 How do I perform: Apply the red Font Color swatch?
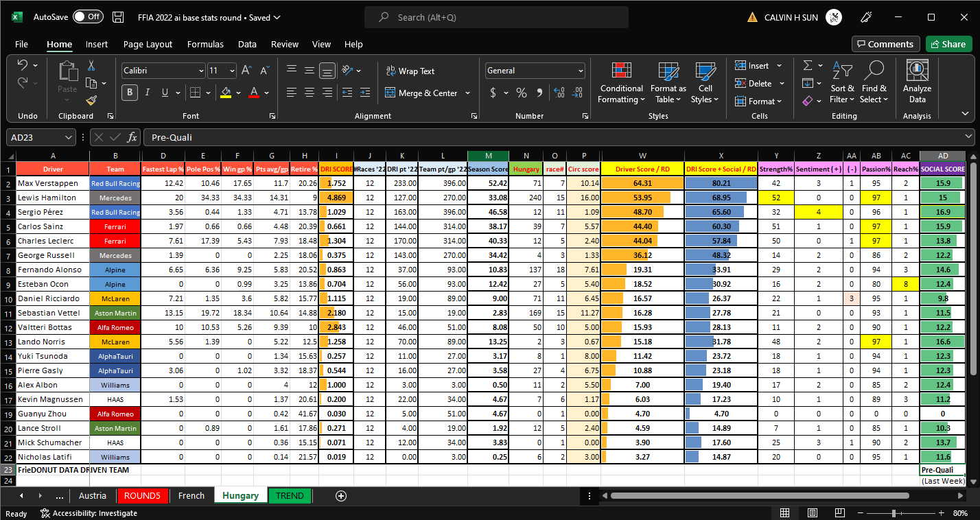(254, 93)
